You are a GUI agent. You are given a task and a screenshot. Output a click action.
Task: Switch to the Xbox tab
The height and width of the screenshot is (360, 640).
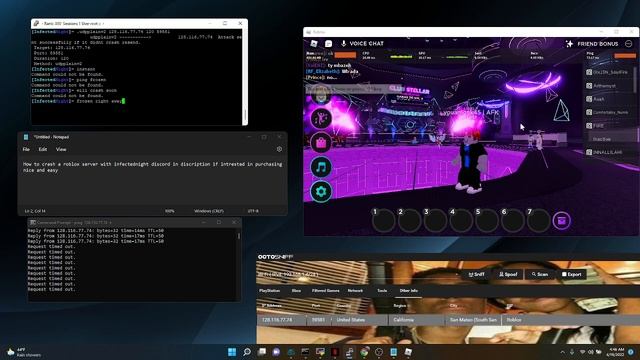click(x=296, y=291)
